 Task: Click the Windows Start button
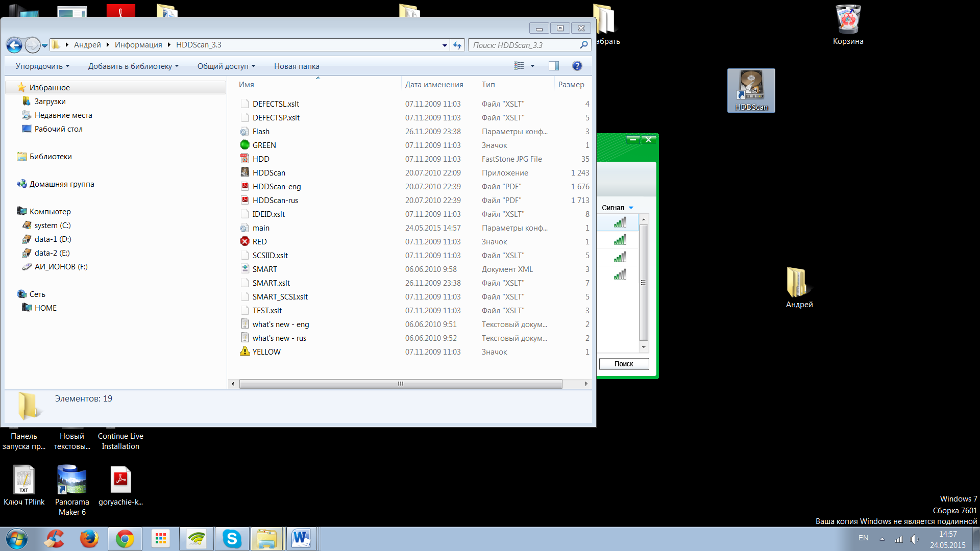(x=17, y=539)
